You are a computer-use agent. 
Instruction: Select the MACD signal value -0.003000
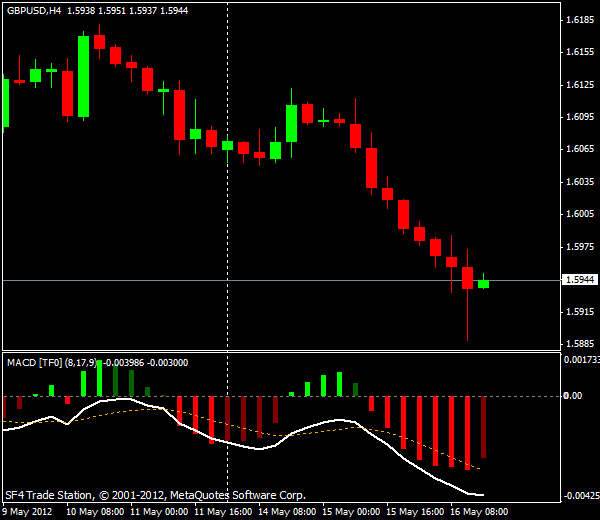168,363
